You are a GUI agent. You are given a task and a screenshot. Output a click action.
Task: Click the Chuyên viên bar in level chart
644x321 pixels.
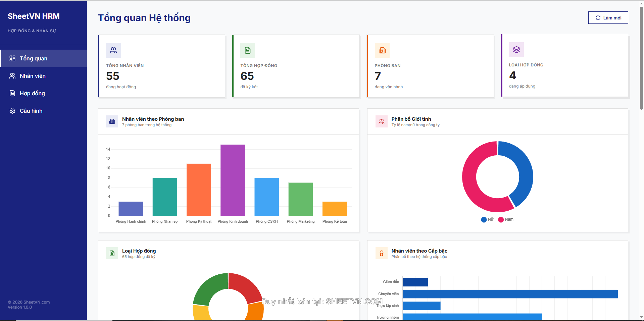coord(510,294)
